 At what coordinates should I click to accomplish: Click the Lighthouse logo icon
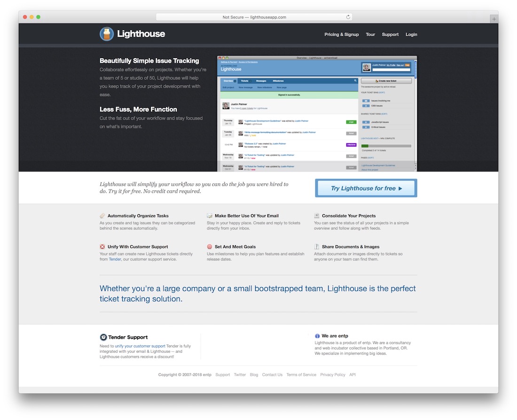point(107,34)
